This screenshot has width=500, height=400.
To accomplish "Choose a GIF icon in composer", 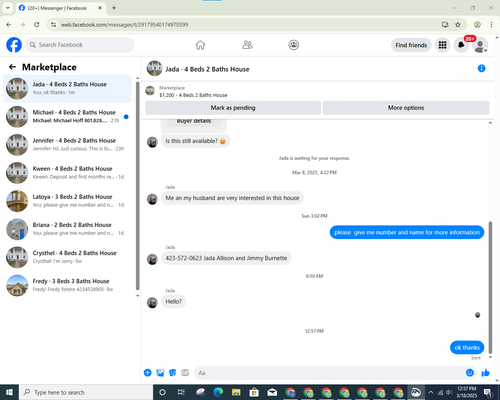I will click(185, 373).
